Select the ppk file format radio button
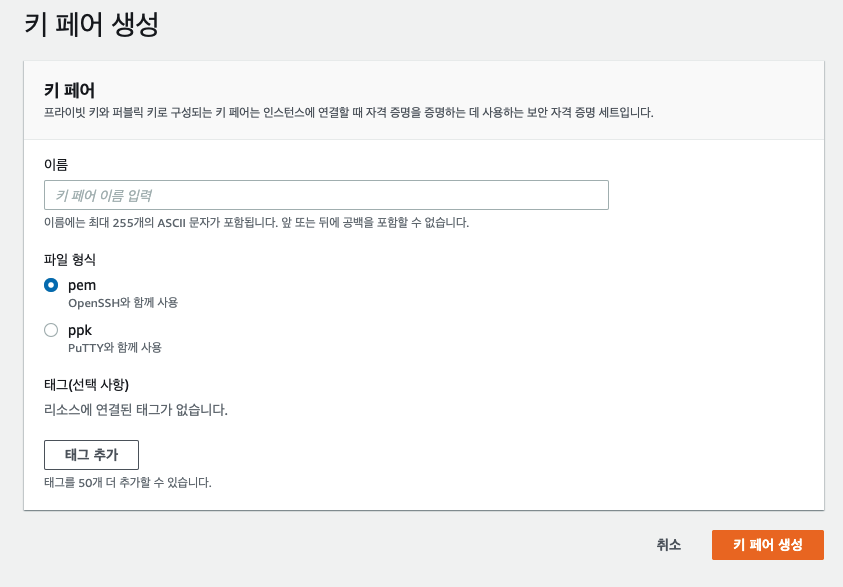The height and width of the screenshot is (587, 843). click(51, 330)
